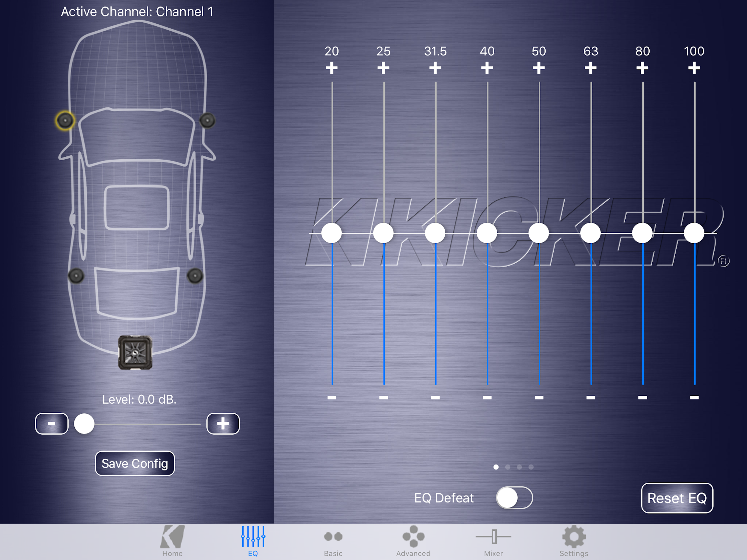Decrease the 100 Hz band with minus
This screenshot has width=747, height=560.
coord(694,398)
